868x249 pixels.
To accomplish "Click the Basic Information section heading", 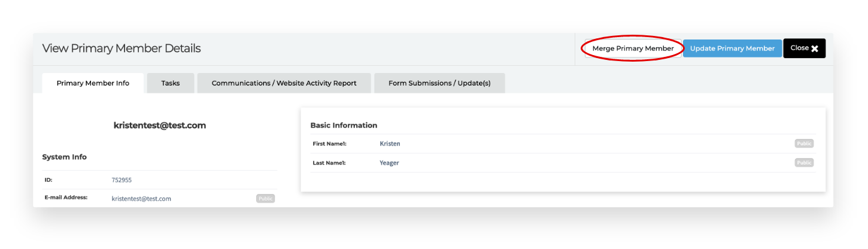I will pyautogui.click(x=344, y=126).
